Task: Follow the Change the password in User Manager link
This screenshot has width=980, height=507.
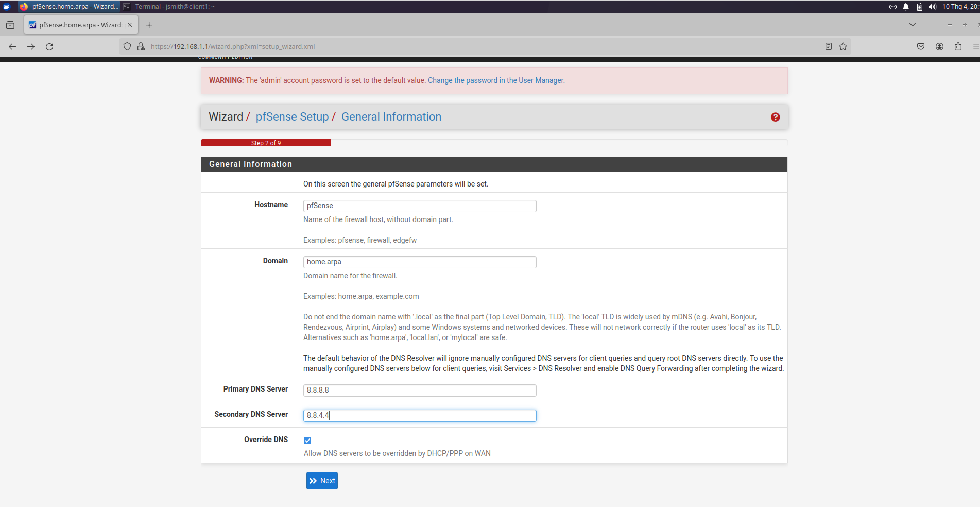Action: click(496, 80)
